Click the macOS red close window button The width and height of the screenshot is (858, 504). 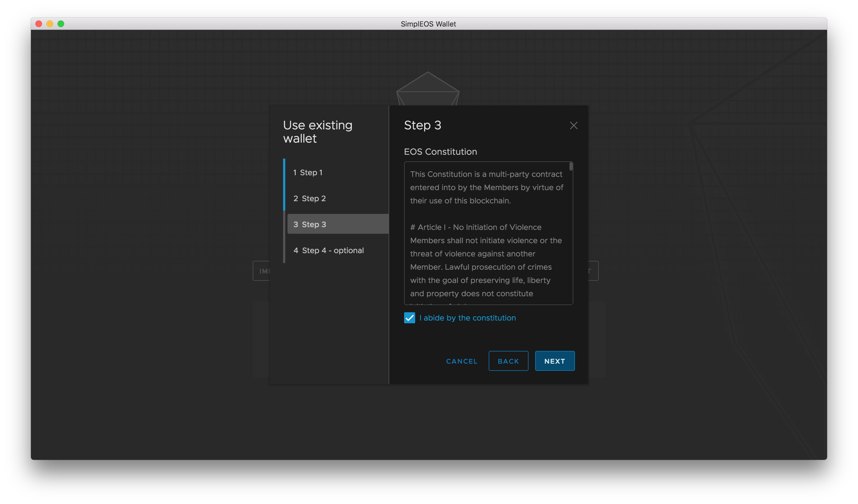(39, 24)
